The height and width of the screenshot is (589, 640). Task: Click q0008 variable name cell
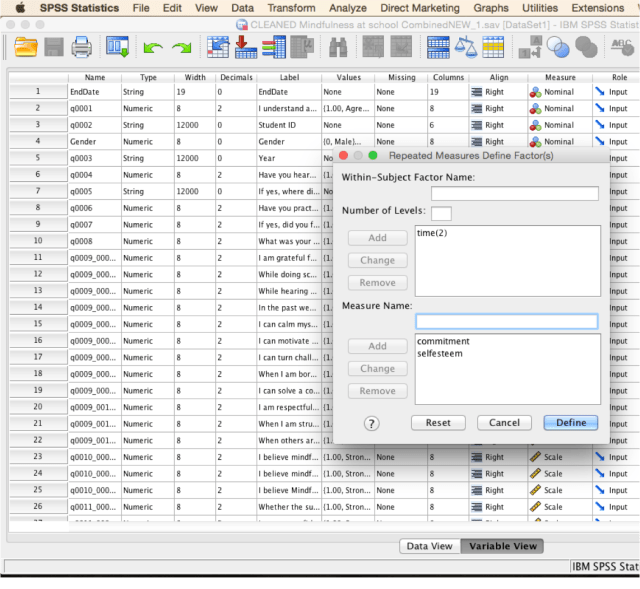tap(94, 241)
